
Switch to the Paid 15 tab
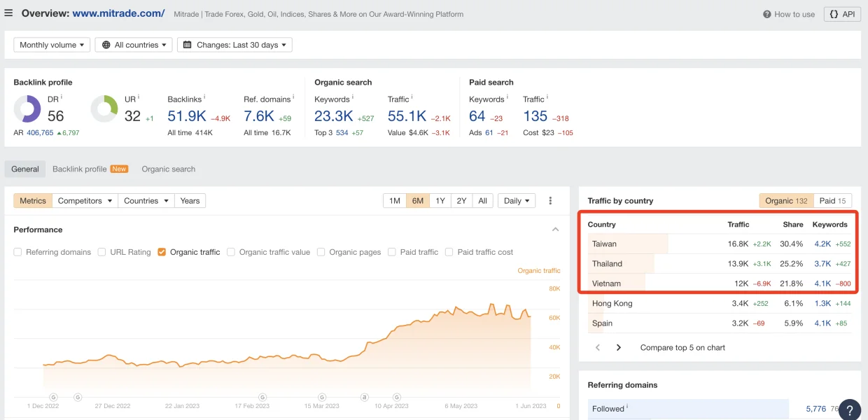[833, 201]
